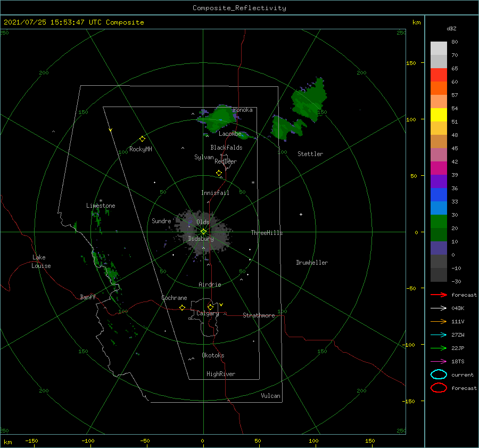Viewport: 479px width, 448px height.
Task: Click the orange 111V arrow icon
Action: click(x=439, y=321)
